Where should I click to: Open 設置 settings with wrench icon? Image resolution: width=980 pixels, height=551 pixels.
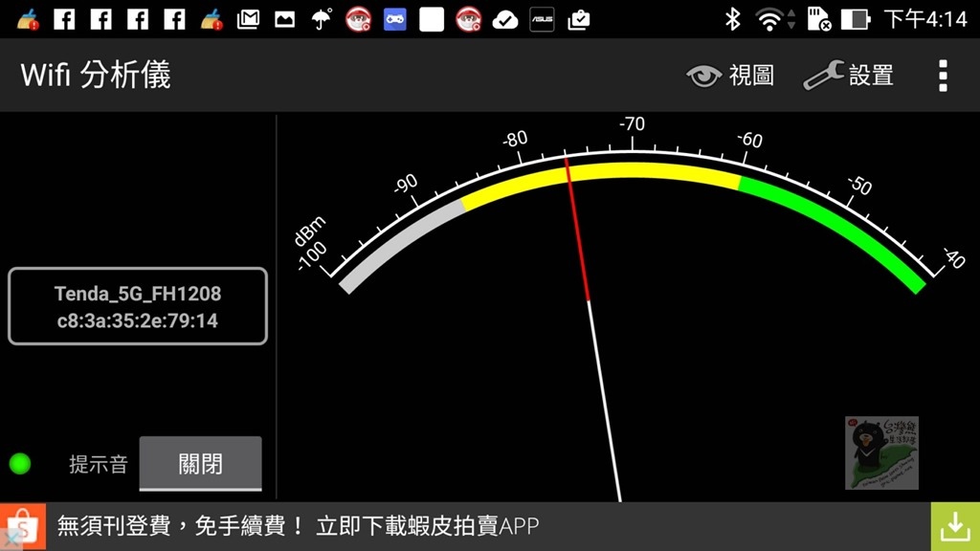click(x=848, y=76)
